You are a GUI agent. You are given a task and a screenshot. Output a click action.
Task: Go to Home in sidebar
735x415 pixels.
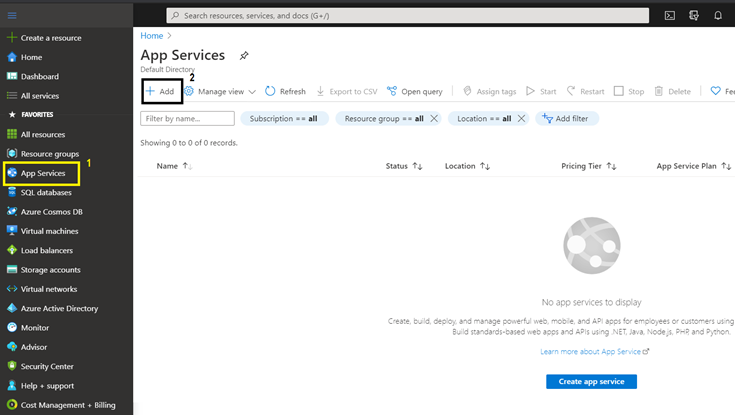[31, 57]
